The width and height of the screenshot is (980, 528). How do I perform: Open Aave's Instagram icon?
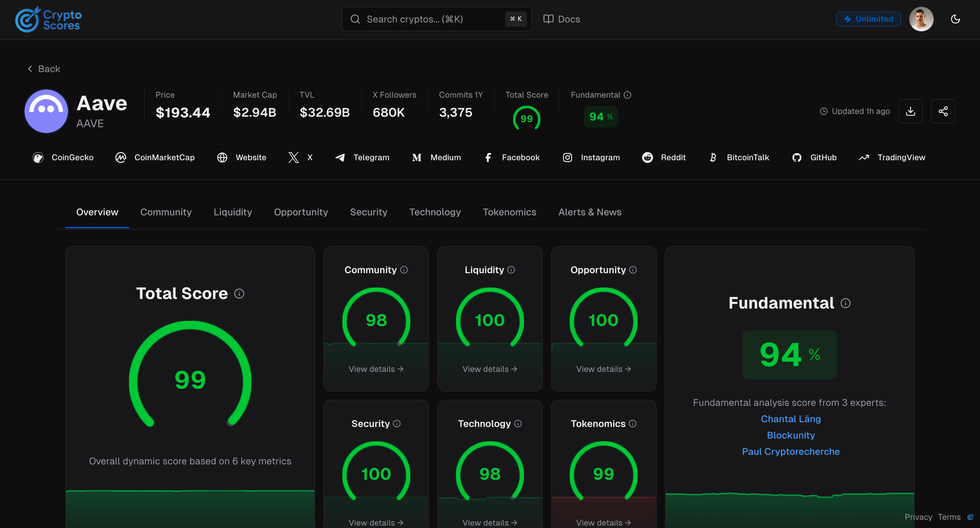click(x=567, y=158)
